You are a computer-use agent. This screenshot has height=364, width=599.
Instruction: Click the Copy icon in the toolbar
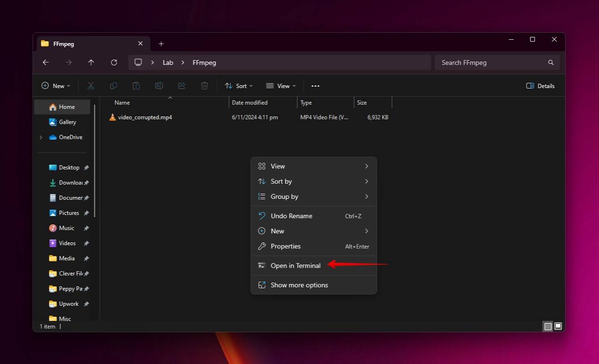[x=114, y=86]
